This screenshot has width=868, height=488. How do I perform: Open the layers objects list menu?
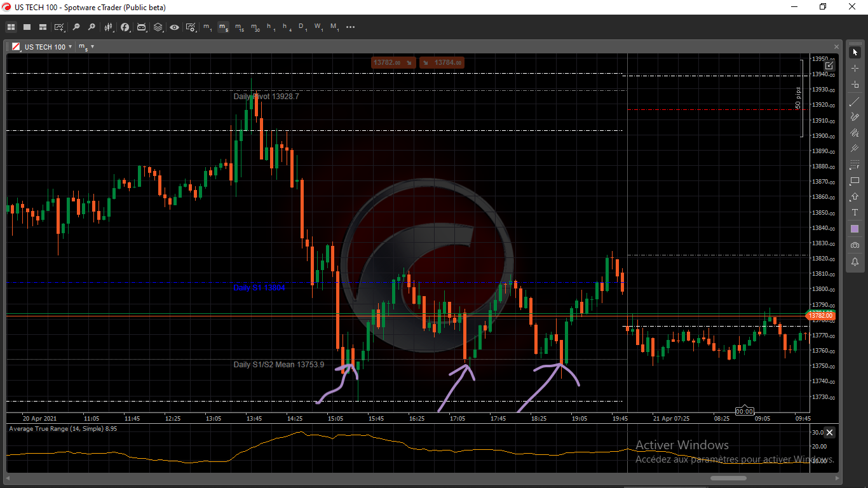click(158, 27)
